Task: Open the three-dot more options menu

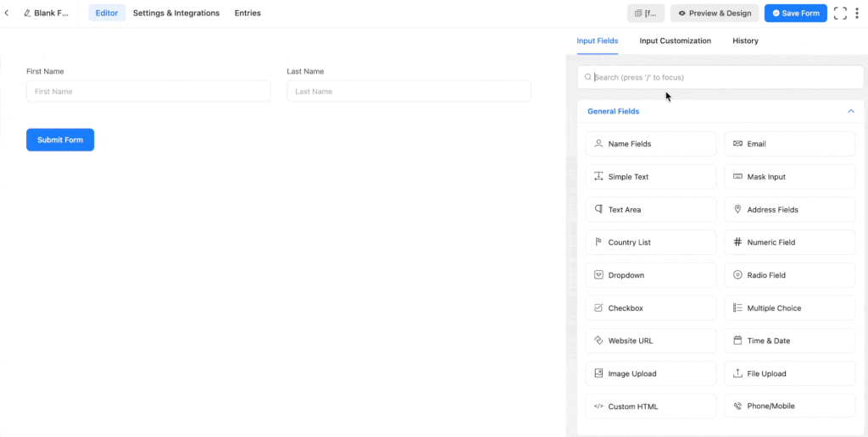Action: click(857, 14)
